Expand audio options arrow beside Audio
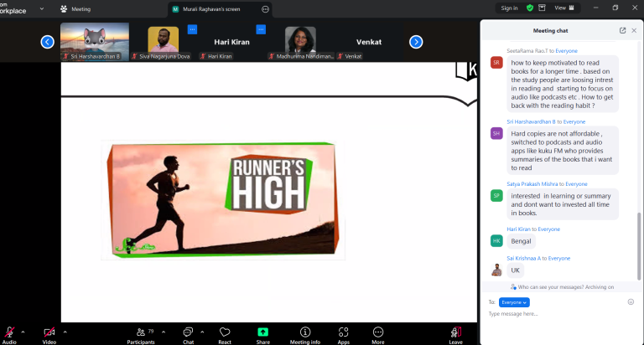 point(23,332)
